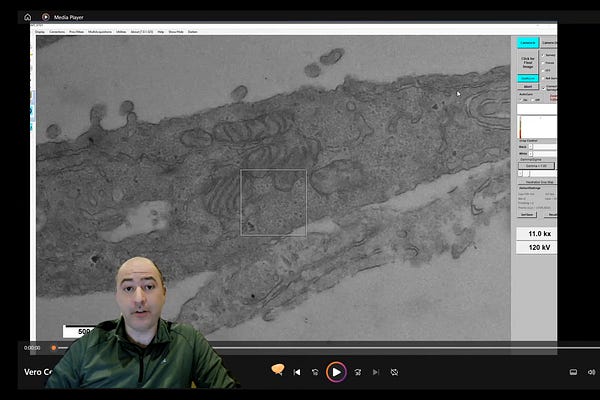Click the Camera tab on right edge
Viewport: 600px width, 400px height.
pyautogui.click(x=549, y=42)
